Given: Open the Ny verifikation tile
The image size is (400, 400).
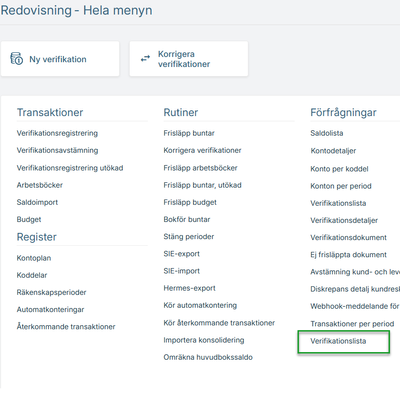Looking at the screenshot, I should point(60,59).
